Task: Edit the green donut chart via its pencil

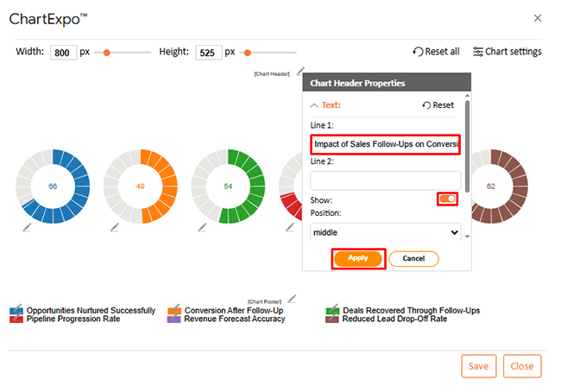Action: pos(202,226)
